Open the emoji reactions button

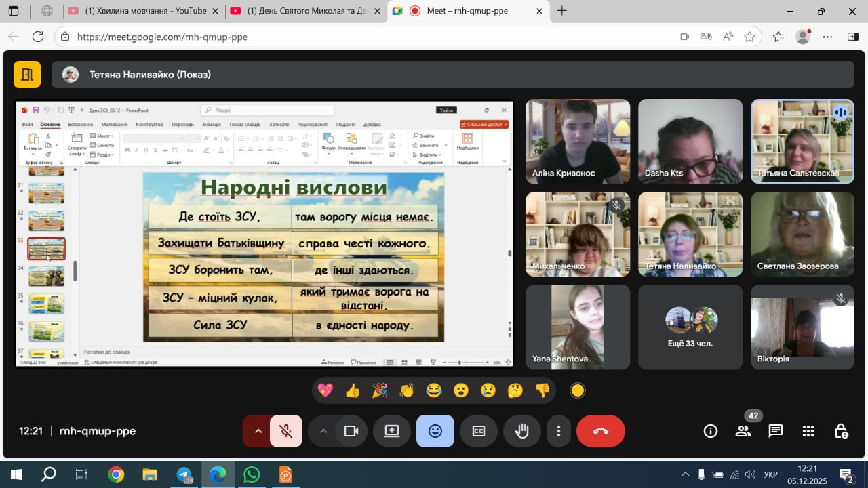[x=435, y=431]
